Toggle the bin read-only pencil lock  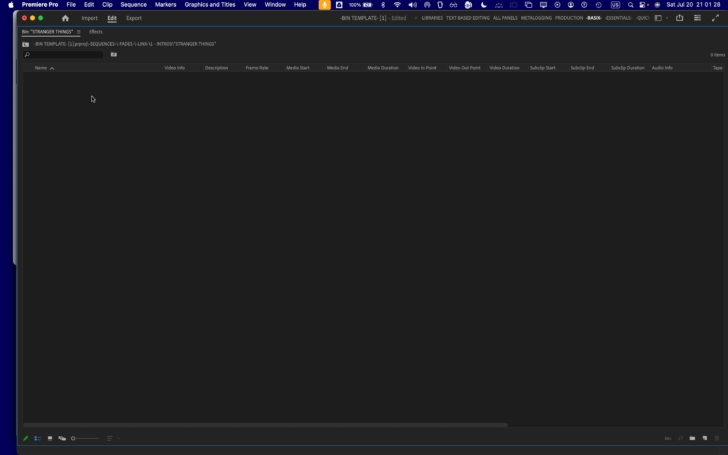pos(26,438)
